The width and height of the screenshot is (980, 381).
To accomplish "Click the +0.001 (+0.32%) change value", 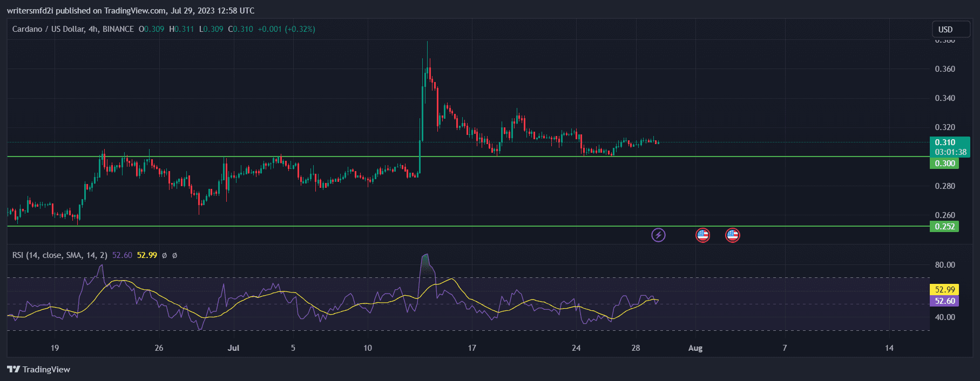I will [x=286, y=29].
